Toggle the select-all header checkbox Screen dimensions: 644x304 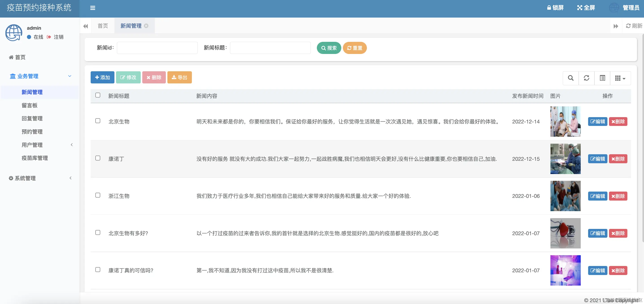98,95
